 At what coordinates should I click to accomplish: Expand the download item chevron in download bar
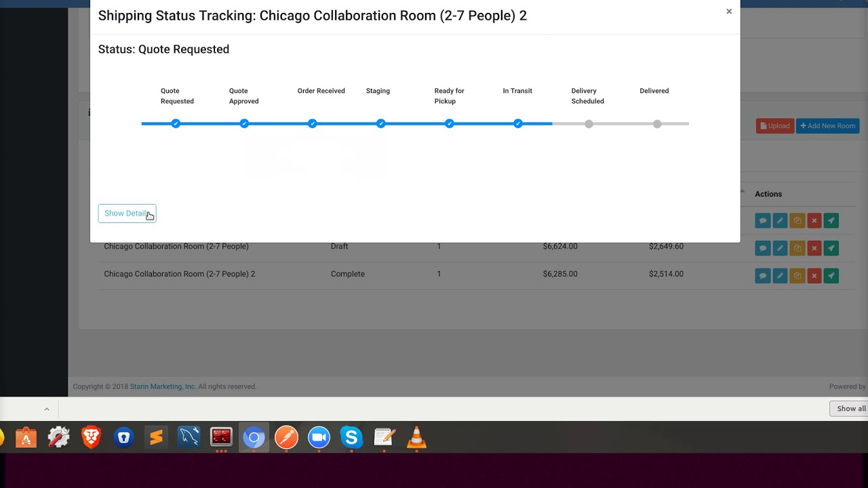(x=47, y=409)
